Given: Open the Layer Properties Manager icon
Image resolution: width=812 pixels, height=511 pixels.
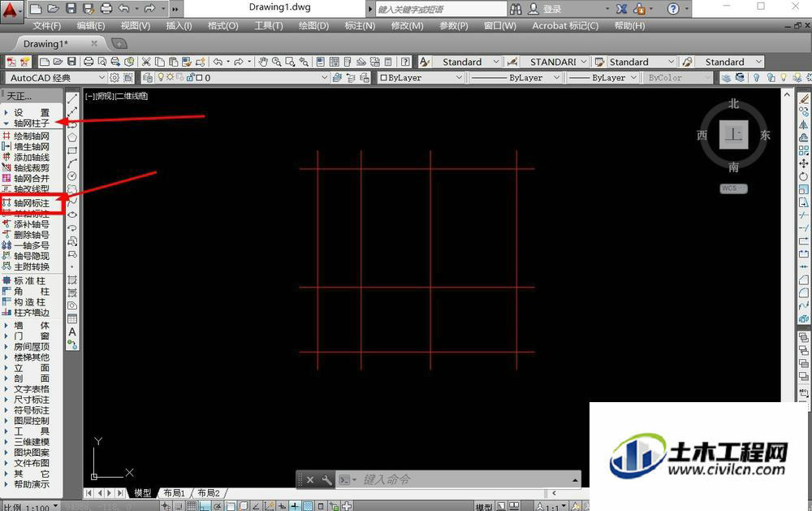Looking at the screenshot, I should [x=148, y=77].
